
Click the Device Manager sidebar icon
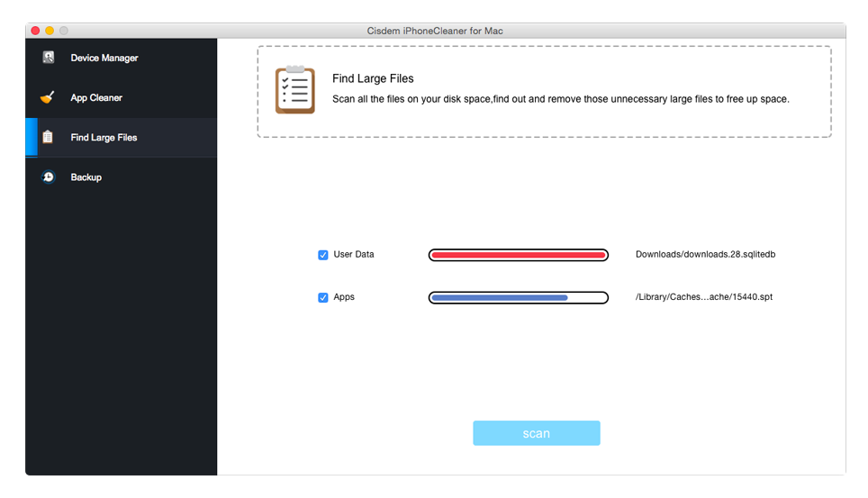(x=48, y=57)
